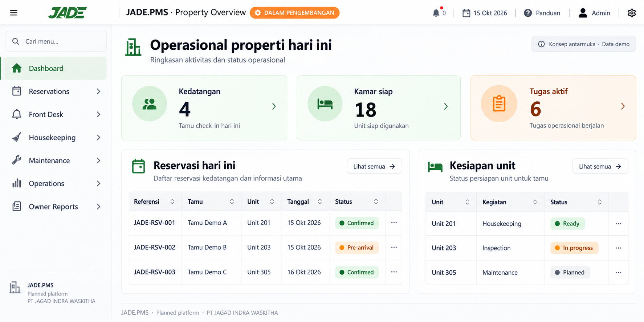
Task: Click the calendar icon beside 15 Okt 2026
Action: point(466,13)
